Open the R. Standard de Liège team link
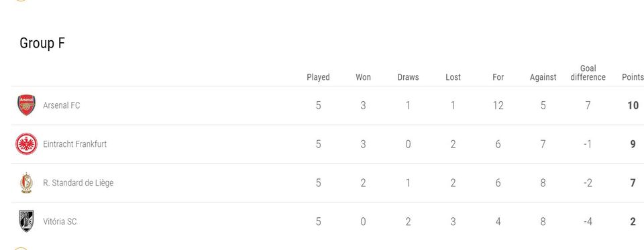 [78, 183]
